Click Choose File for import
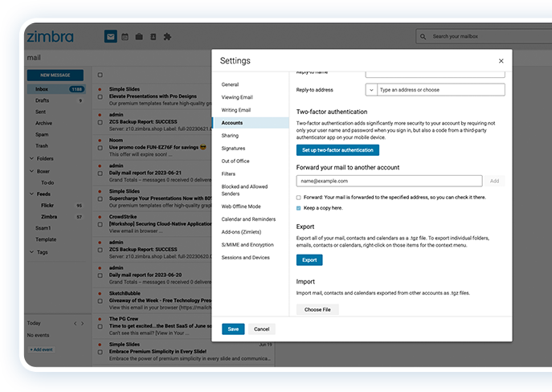552x392 pixels. (317, 309)
